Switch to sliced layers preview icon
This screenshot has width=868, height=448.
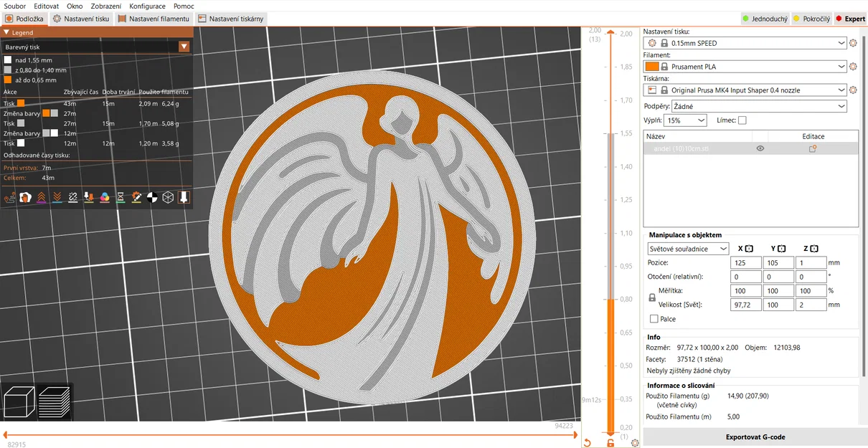55,402
